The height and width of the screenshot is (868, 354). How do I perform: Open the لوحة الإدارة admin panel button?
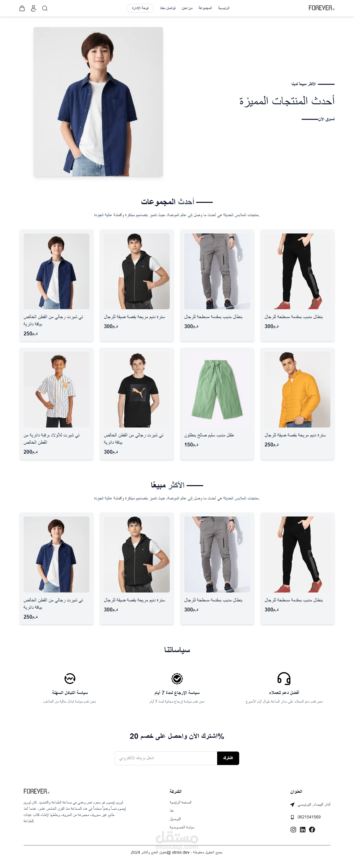coord(140,8)
